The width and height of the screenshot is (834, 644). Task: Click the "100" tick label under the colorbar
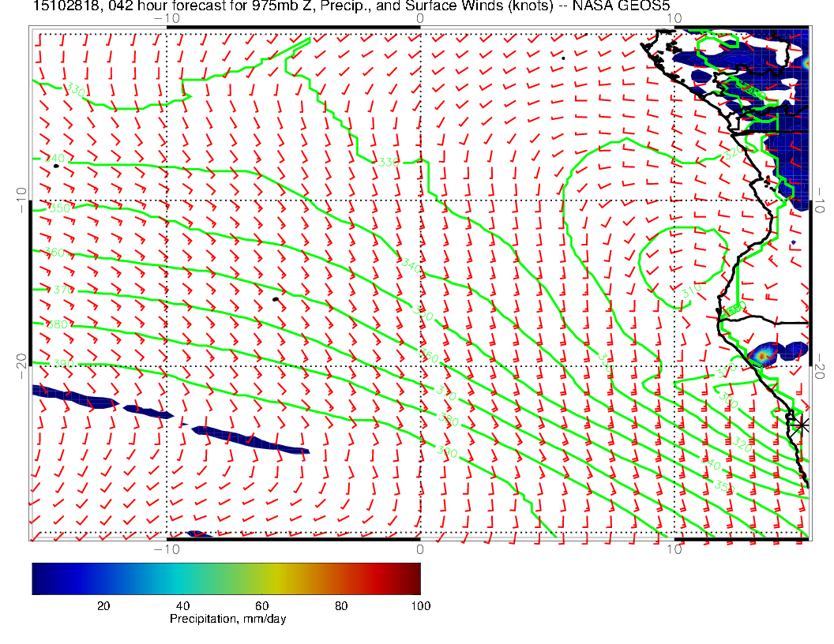421,606
